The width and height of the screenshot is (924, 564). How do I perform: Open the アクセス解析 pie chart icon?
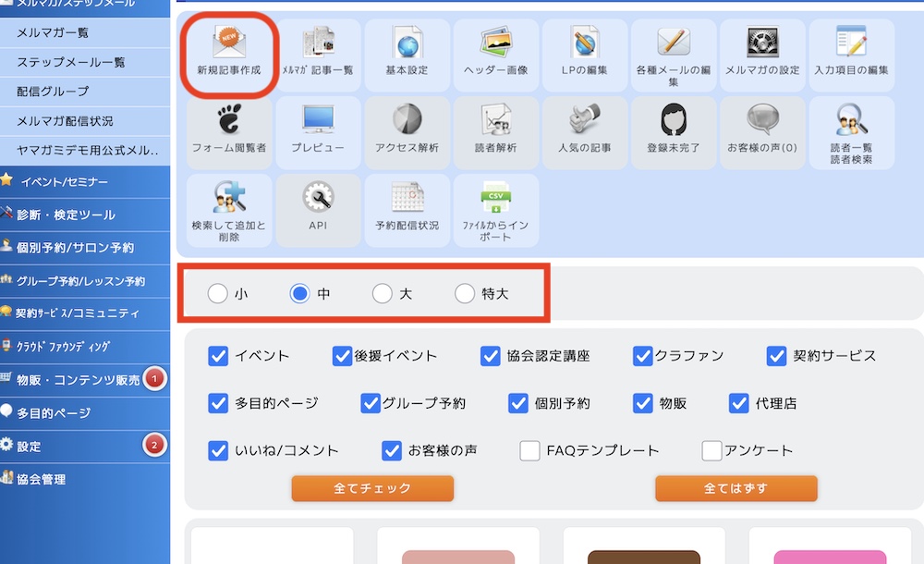[x=407, y=129]
